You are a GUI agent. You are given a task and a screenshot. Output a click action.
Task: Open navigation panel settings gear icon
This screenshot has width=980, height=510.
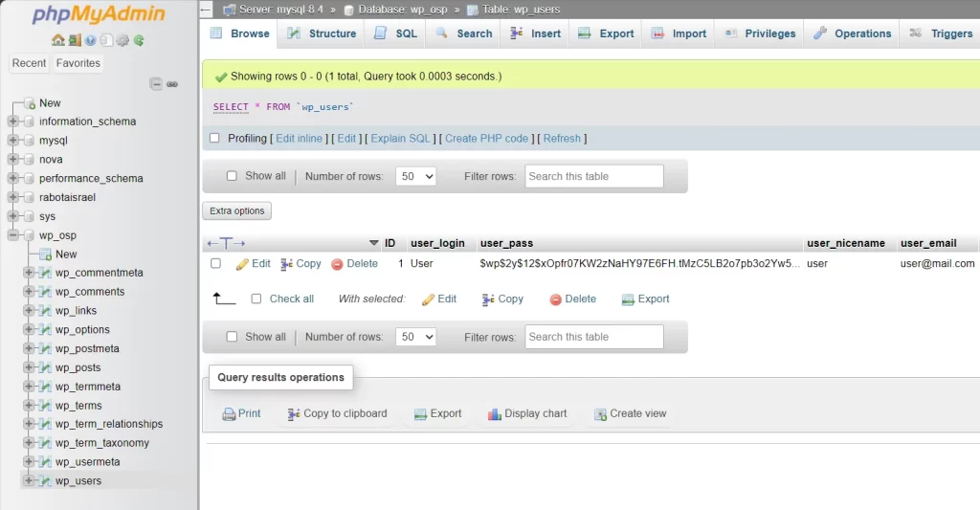coord(122,40)
